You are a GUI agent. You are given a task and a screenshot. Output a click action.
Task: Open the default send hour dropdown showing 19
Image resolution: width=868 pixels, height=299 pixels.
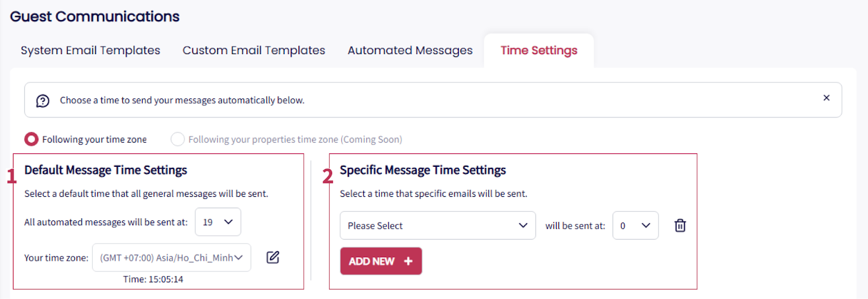click(x=218, y=222)
